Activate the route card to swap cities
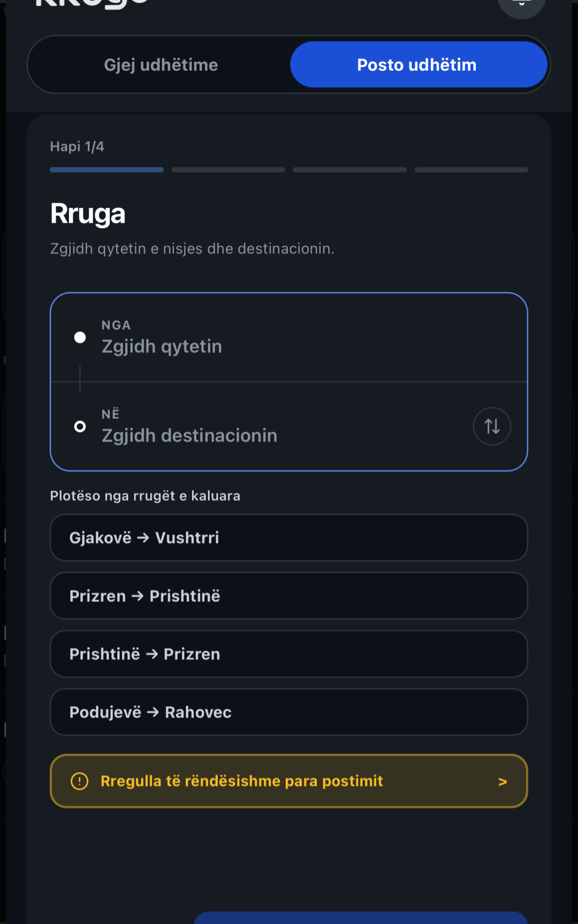 [x=491, y=426]
